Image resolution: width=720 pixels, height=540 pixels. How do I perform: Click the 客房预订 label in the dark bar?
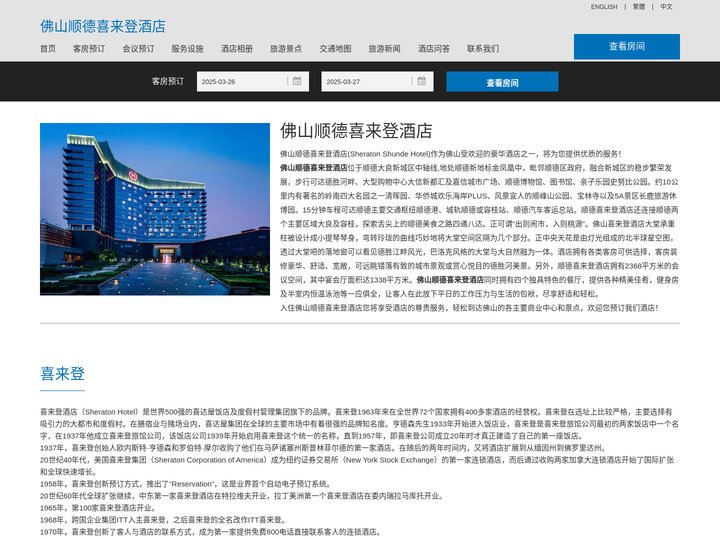[x=168, y=81]
